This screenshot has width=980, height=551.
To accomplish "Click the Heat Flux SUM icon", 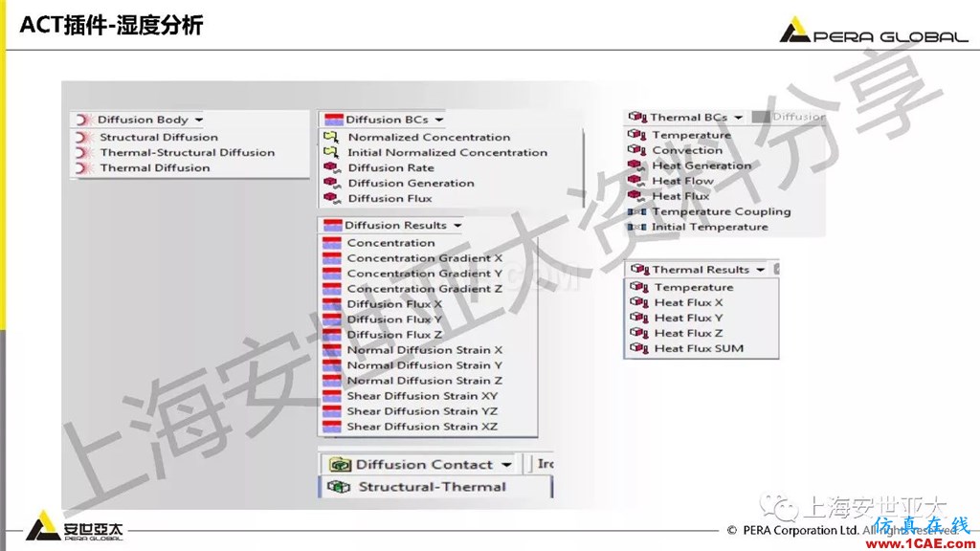I will [x=639, y=348].
